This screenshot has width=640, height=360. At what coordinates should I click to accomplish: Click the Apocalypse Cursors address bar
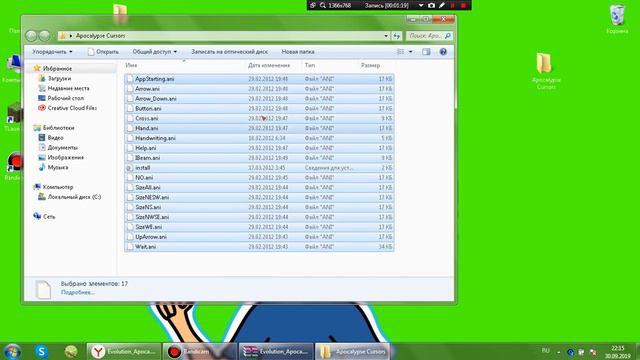coord(220,36)
